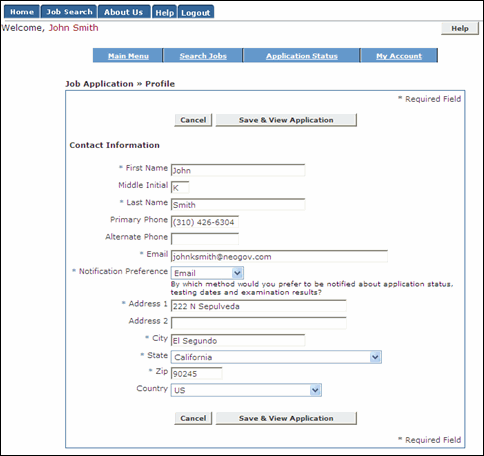Go to the Search Jobs link
The height and width of the screenshot is (456, 484).
point(203,56)
